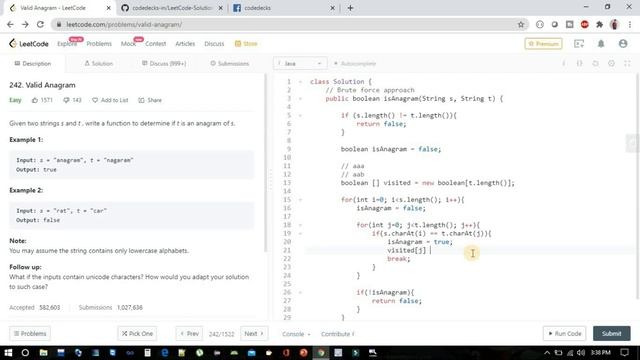Click Pick One random problem
The image size is (640, 360).
(137, 333)
